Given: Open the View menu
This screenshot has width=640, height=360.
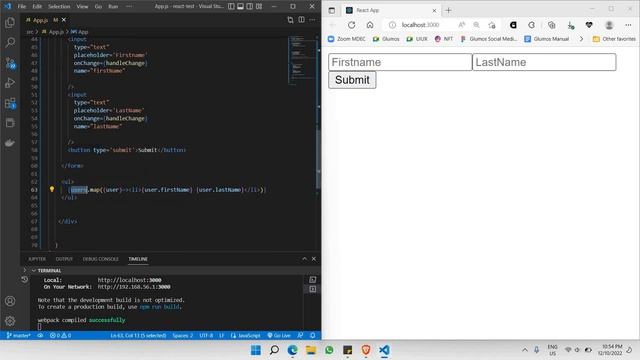Looking at the screenshot, I should click(82, 7).
